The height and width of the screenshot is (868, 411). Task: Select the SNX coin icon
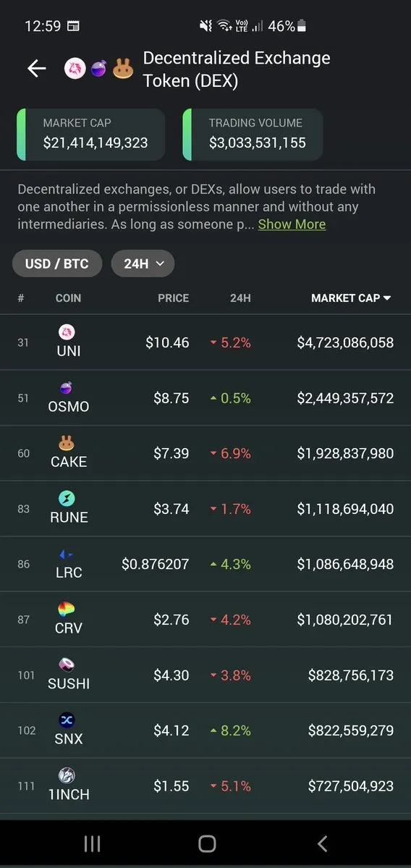click(x=67, y=720)
